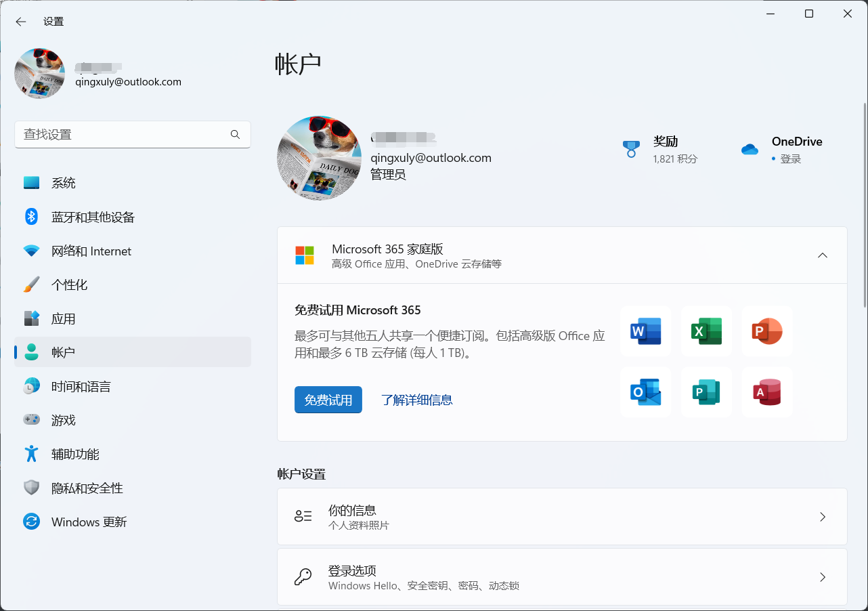Image resolution: width=868 pixels, height=611 pixels.
Task: Click the back arrow in title bar
Action: 21,22
